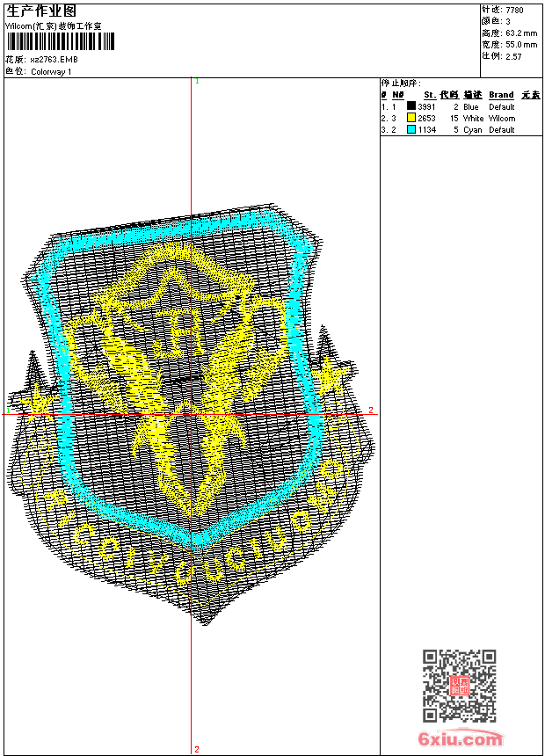Click the White color description

point(474,119)
